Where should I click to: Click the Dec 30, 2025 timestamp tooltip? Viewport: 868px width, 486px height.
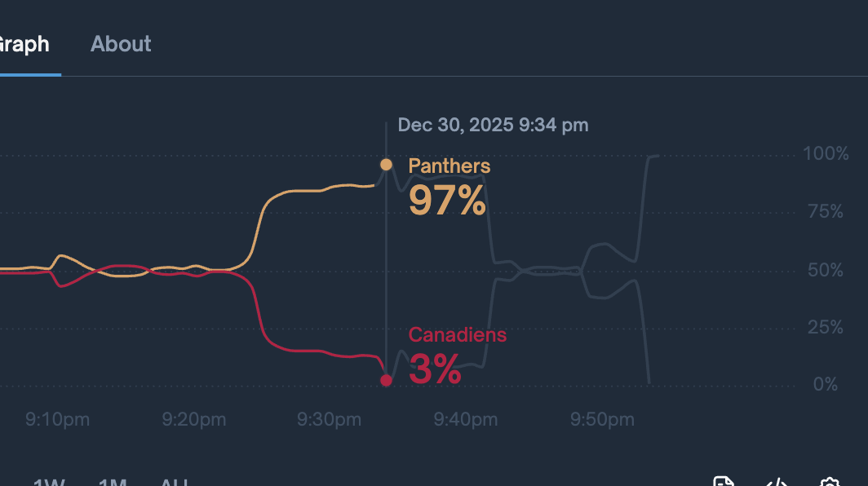click(493, 125)
